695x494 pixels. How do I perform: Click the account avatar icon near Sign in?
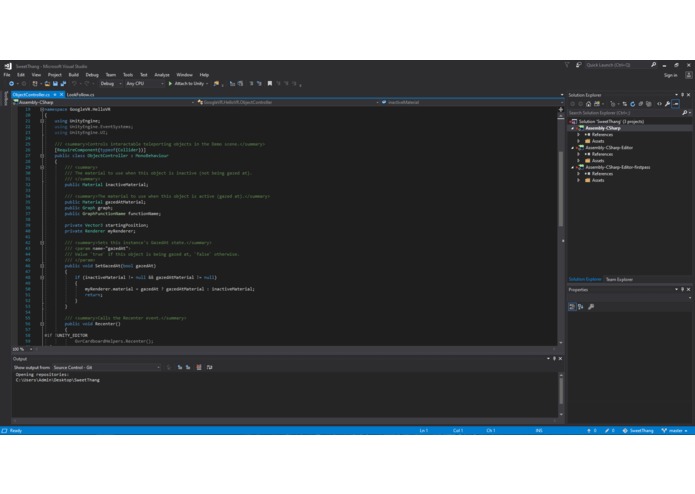pos(689,75)
